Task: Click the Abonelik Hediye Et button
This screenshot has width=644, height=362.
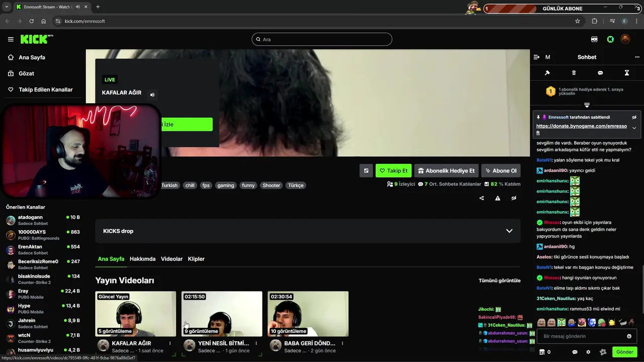Action: [x=446, y=170]
